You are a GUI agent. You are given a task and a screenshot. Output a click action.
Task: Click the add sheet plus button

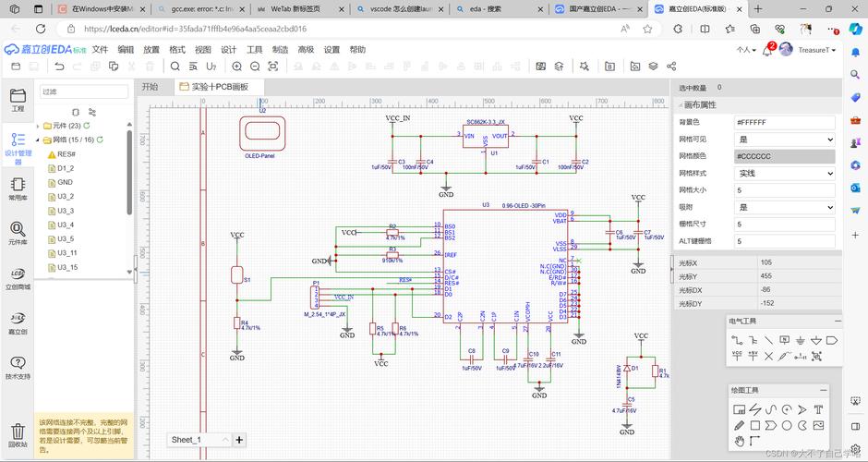[x=239, y=440]
